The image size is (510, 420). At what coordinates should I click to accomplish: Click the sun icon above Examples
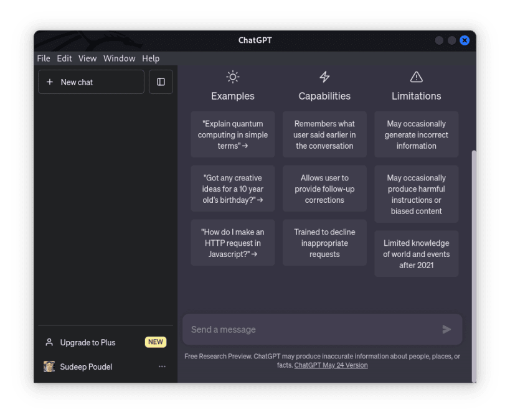pyautogui.click(x=232, y=77)
